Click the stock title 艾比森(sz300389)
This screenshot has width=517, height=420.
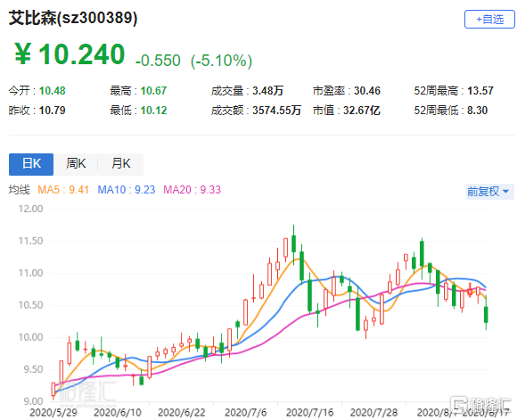[73, 18]
